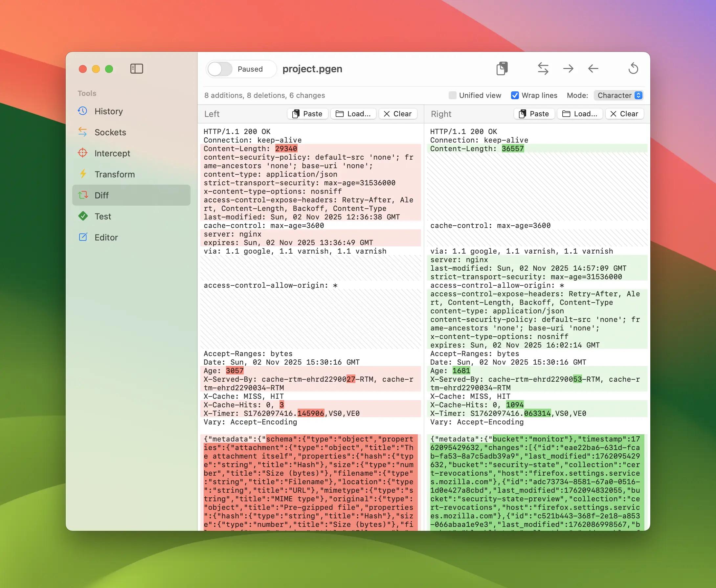Click the swap left and right icon
The width and height of the screenshot is (716, 588).
click(543, 68)
